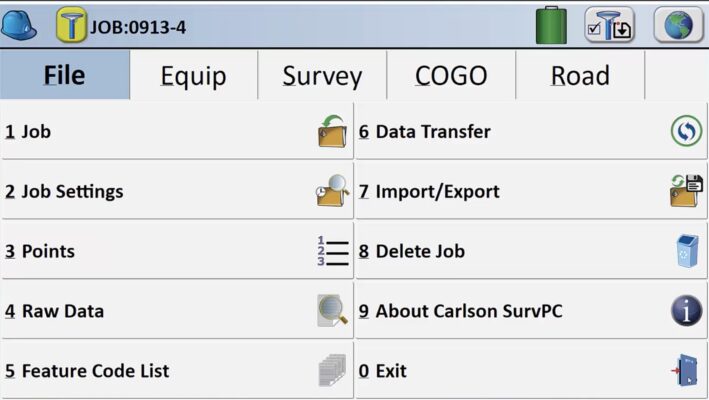Switch to the Survey tab

(x=322, y=75)
